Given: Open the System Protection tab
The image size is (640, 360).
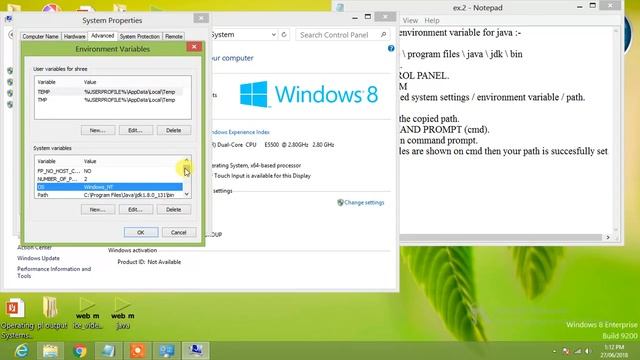Looking at the screenshot, I should 140,36.
